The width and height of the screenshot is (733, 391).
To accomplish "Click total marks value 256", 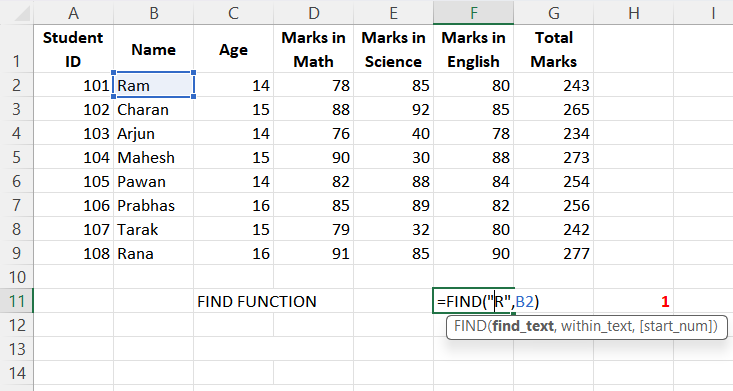I will [x=553, y=205].
